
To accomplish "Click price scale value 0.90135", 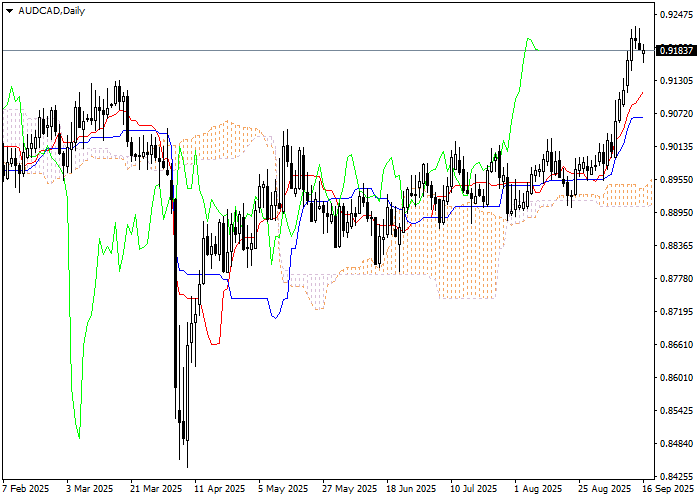I will [676, 147].
